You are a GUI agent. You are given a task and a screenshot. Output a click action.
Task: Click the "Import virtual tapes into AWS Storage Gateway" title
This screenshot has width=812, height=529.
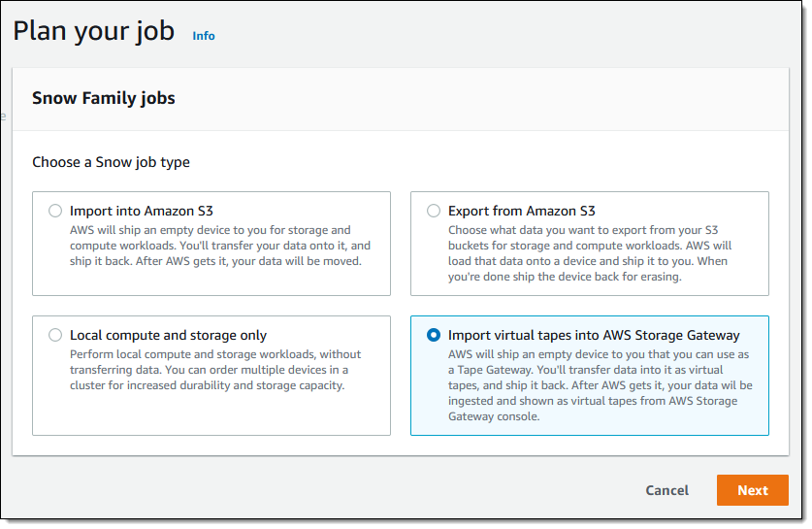594,335
